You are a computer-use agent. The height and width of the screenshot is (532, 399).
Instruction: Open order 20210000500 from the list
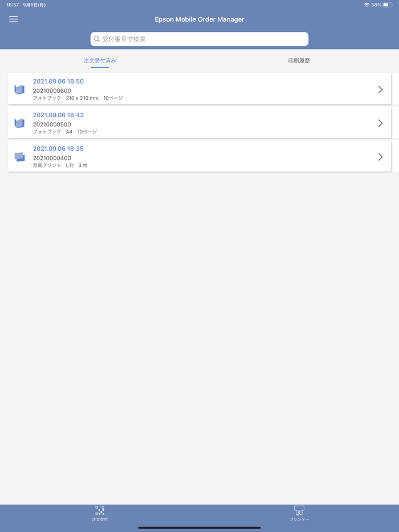171,122
